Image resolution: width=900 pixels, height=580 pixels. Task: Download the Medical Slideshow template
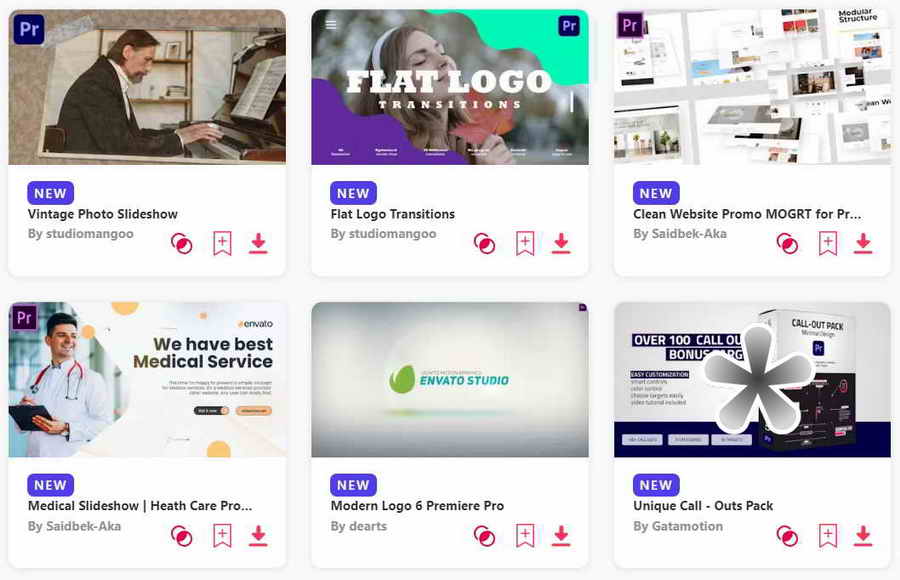pyautogui.click(x=258, y=535)
